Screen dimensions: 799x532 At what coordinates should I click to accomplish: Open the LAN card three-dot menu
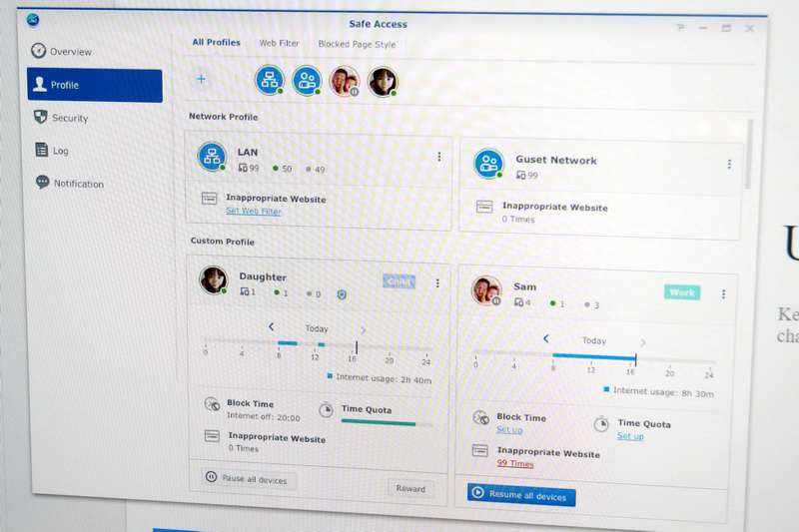pyautogui.click(x=439, y=157)
